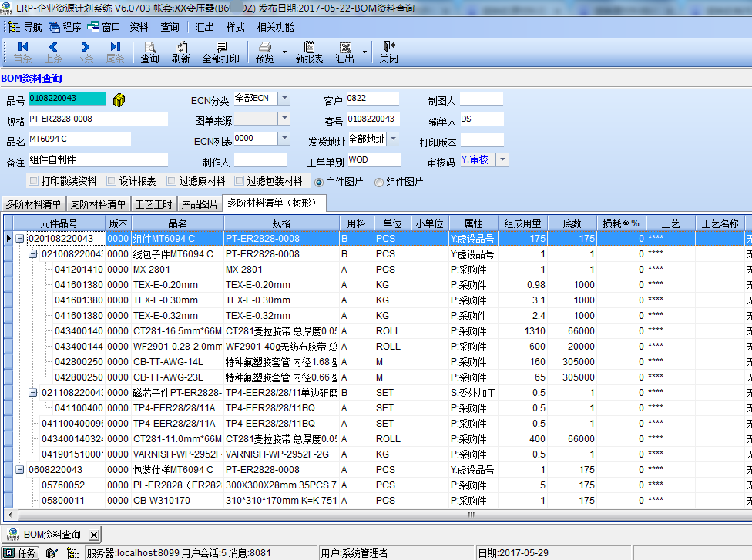This screenshot has height=560, width=752.
Task: Open 新报表 new report icon
Action: pos(309,52)
